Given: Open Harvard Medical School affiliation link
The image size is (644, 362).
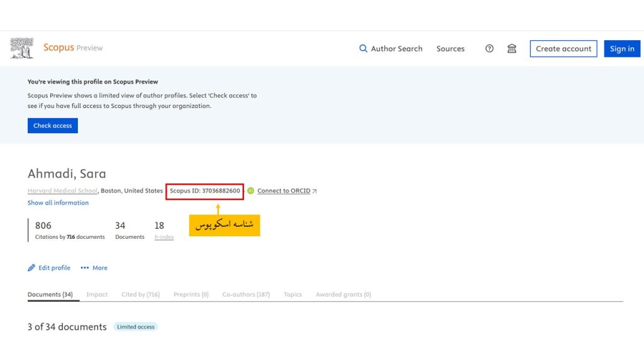Looking at the screenshot, I should (62, 190).
